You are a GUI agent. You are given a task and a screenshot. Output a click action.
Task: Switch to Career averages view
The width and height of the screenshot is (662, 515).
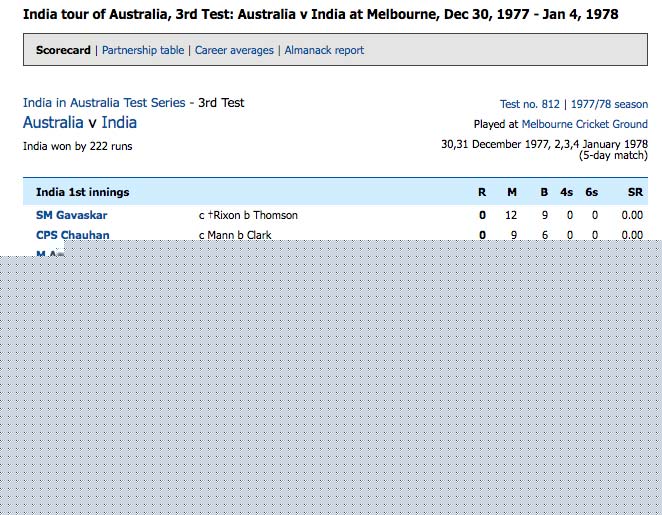pyautogui.click(x=234, y=50)
